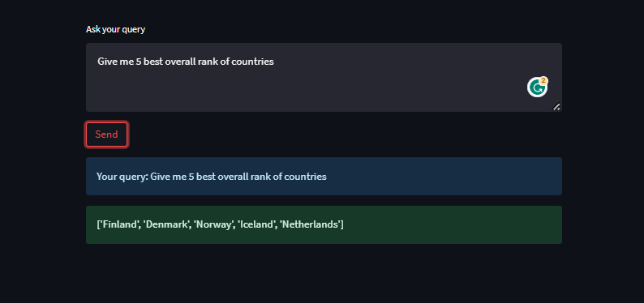
Task: Click 'Finland' in the results list
Action: 119,224
